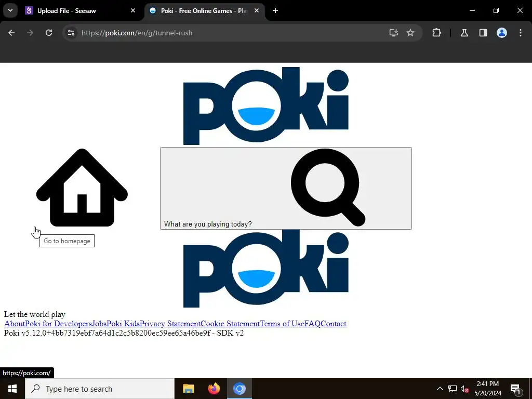
Task: Select the Poki - Free Online Games tab
Action: pyautogui.click(x=205, y=10)
